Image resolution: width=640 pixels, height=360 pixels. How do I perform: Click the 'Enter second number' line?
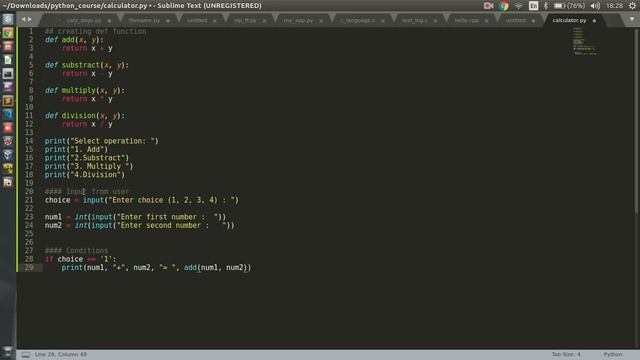click(x=140, y=225)
